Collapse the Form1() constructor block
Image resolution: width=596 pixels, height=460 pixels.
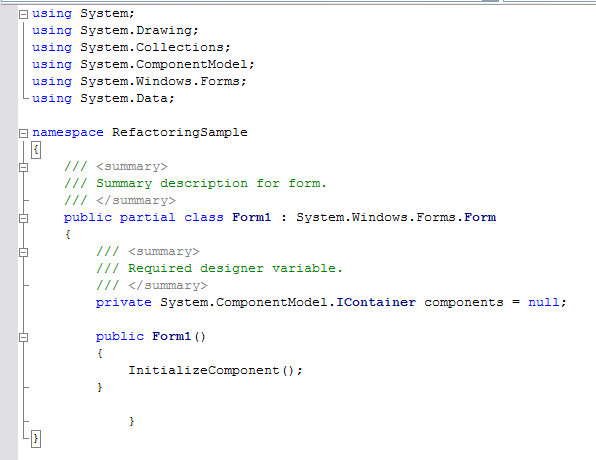pos(24,337)
